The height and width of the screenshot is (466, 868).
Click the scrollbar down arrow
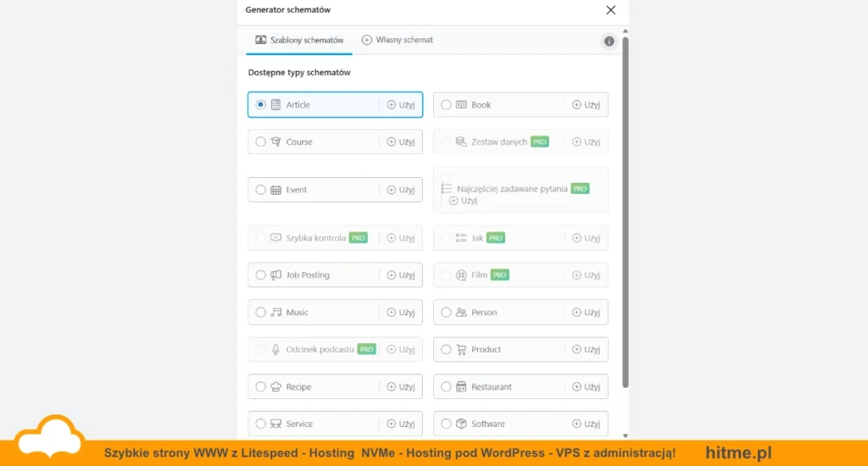click(x=626, y=436)
